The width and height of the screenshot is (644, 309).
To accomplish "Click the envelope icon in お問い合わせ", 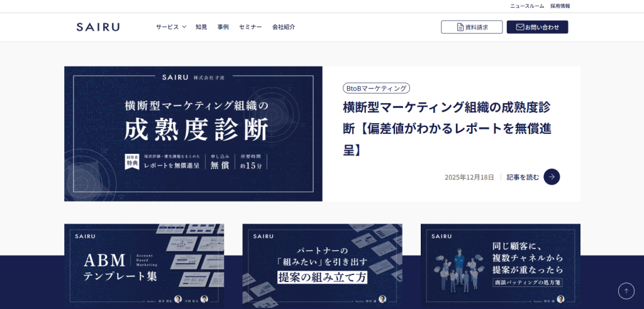I will tap(520, 27).
